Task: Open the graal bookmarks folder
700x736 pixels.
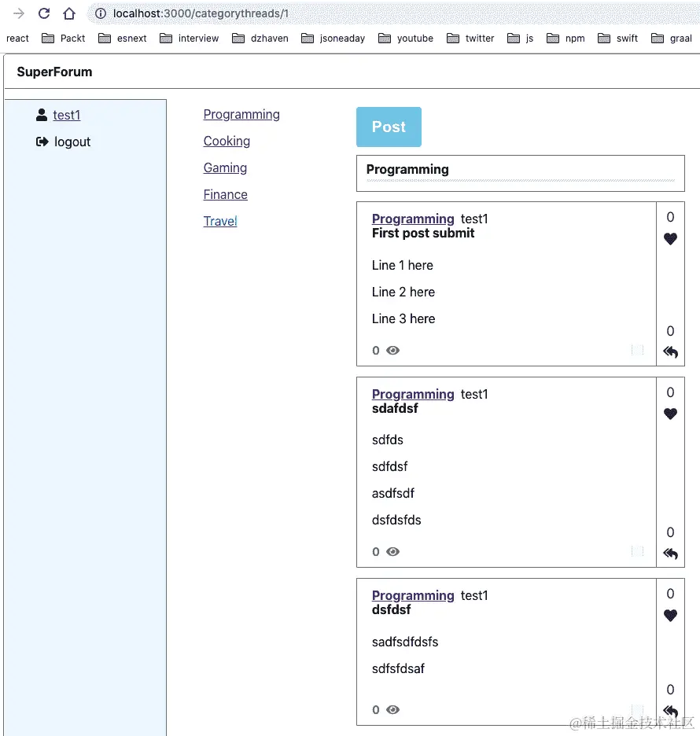Action: [x=672, y=39]
